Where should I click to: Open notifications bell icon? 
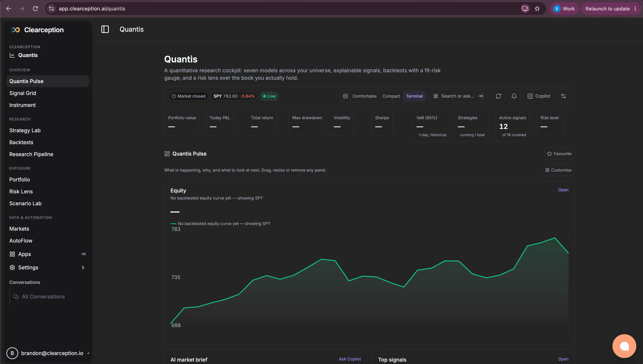point(514,96)
